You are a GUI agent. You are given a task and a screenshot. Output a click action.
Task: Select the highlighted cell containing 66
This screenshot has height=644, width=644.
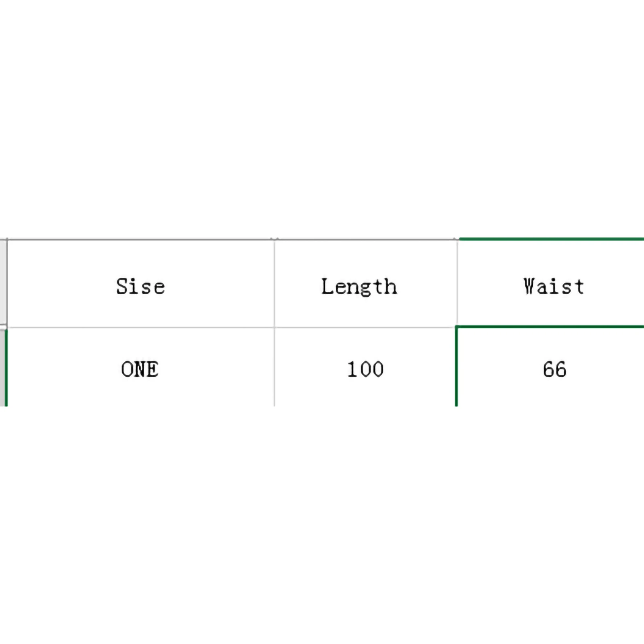click(554, 369)
